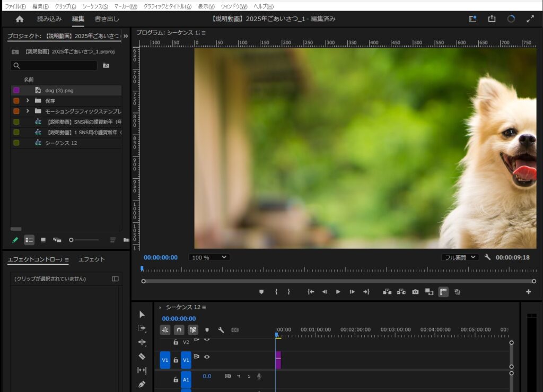
Task: Click the Extract button
Action: [x=401, y=292]
